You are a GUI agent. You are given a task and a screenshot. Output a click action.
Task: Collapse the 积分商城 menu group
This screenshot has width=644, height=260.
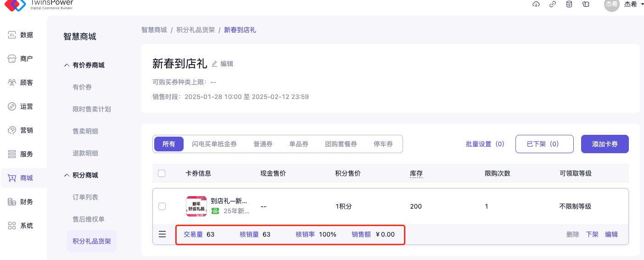pyautogui.click(x=67, y=175)
